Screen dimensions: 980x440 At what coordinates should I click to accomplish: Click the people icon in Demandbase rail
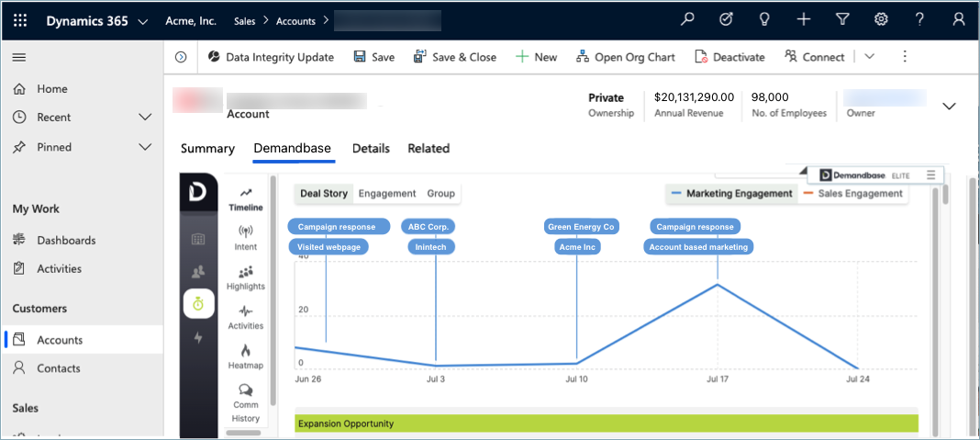(198, 272)
